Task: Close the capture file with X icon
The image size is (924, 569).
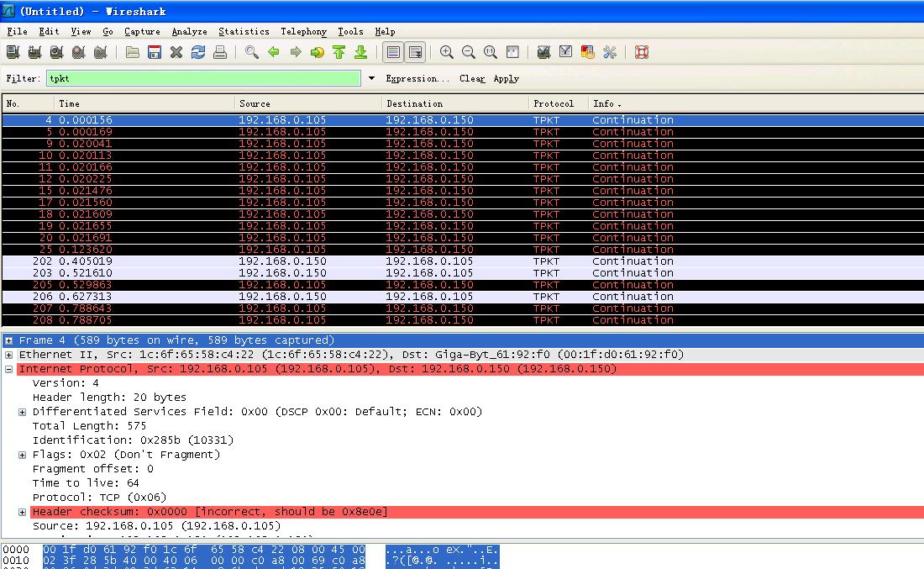Action: 176,52
